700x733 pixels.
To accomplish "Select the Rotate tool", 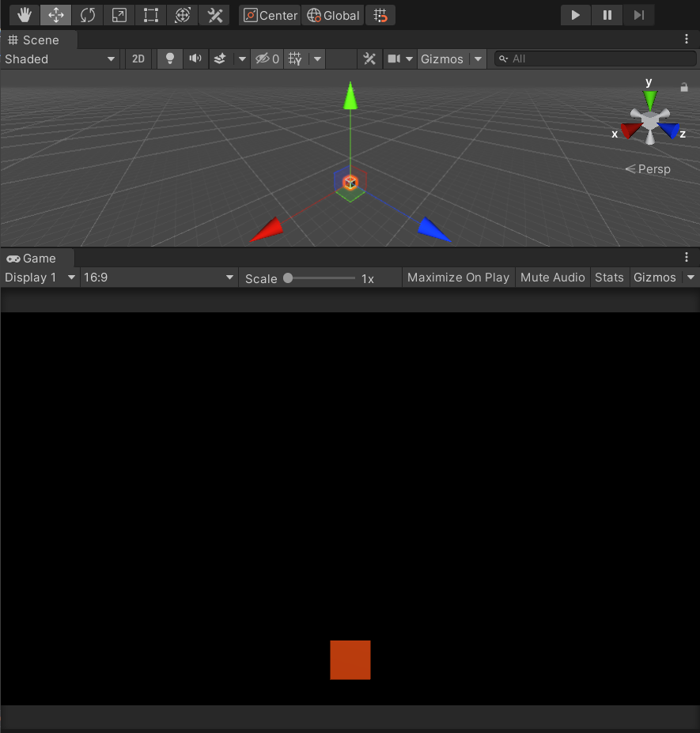I will [87, 14].
